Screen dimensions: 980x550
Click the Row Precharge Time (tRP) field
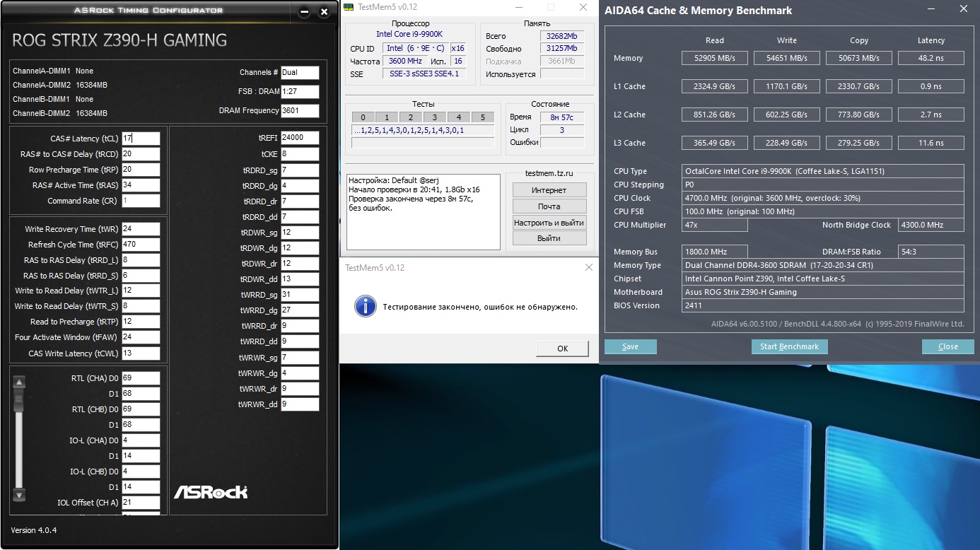click(141, 170)
